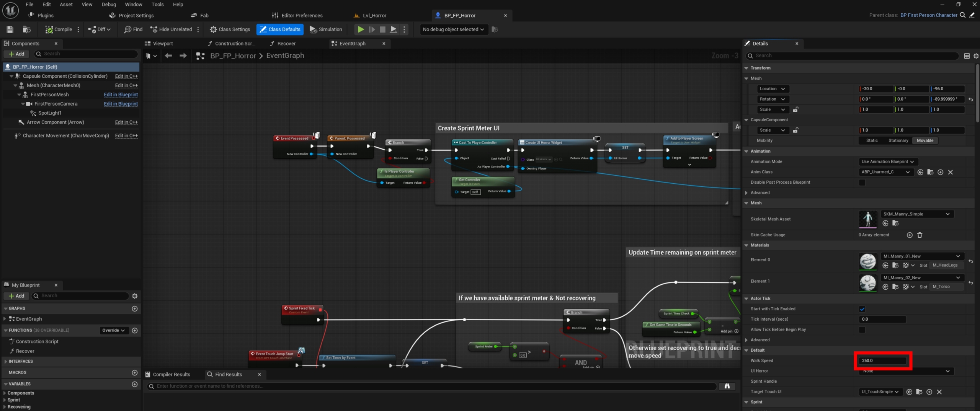Image resolution: width=980 pixels, height=411 pixels.
Task: Open play options three-dot menu
Action: tap(404, 29)
